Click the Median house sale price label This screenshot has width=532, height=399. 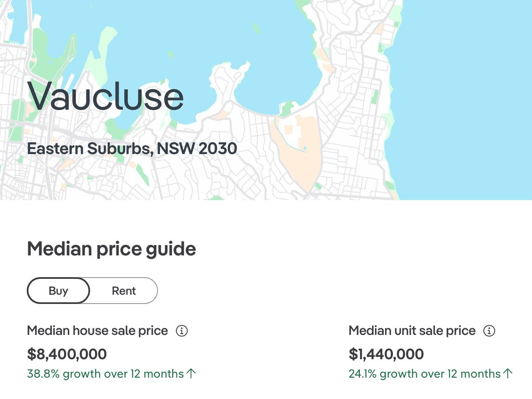pos(98,331)
